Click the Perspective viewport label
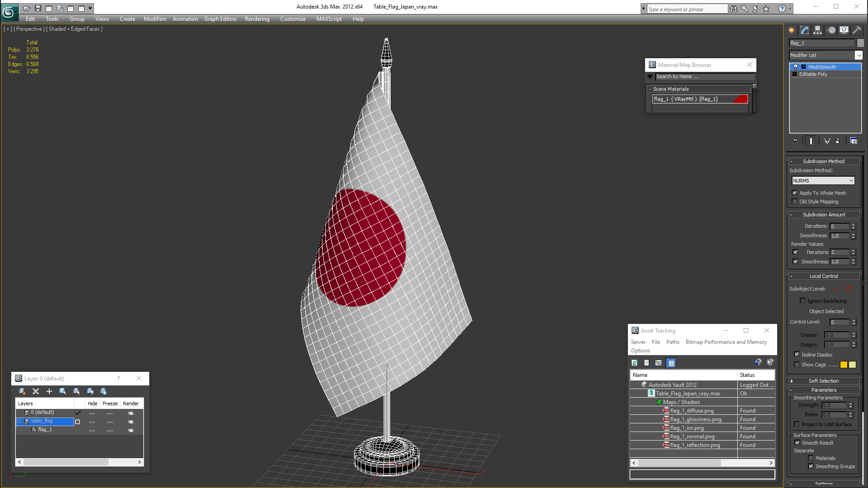This screenshot has height=488, width=868. [29, 29]
